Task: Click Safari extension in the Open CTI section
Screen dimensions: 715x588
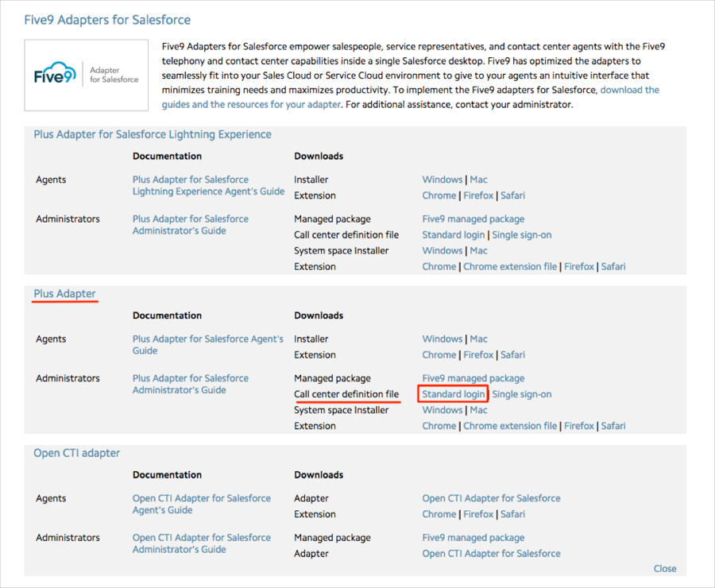Action: [x=512, y=514]
